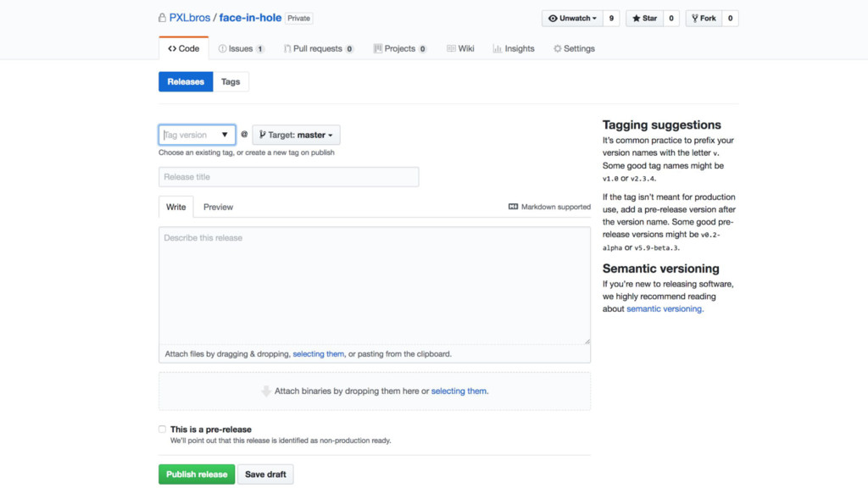Click the Issues circle icon
Screen dimensions: 868x488
coord(222,49)
